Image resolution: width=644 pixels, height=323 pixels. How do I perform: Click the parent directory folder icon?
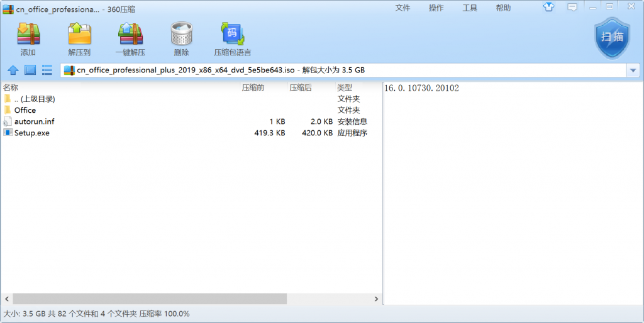click(x=8, y=99)
